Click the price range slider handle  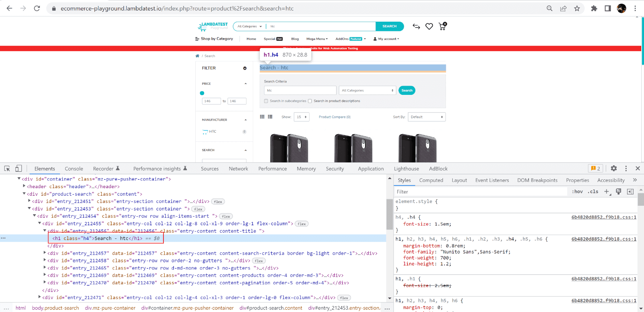click(x=202, y=93)
